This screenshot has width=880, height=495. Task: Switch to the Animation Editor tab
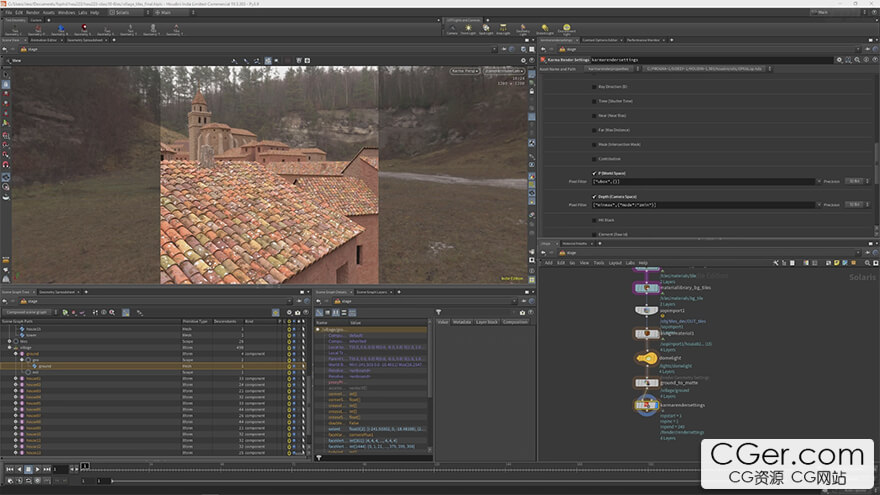tap(44, 40)
